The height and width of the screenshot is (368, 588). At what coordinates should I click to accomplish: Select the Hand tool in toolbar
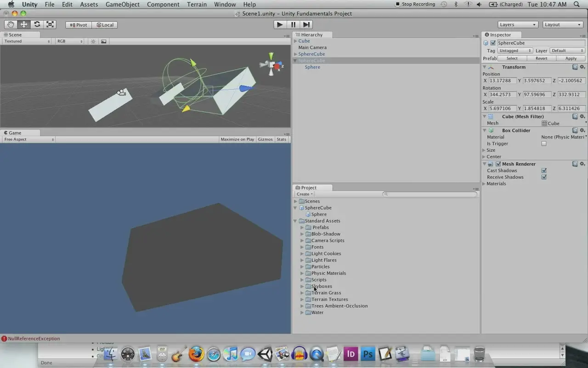coord(11,24)
